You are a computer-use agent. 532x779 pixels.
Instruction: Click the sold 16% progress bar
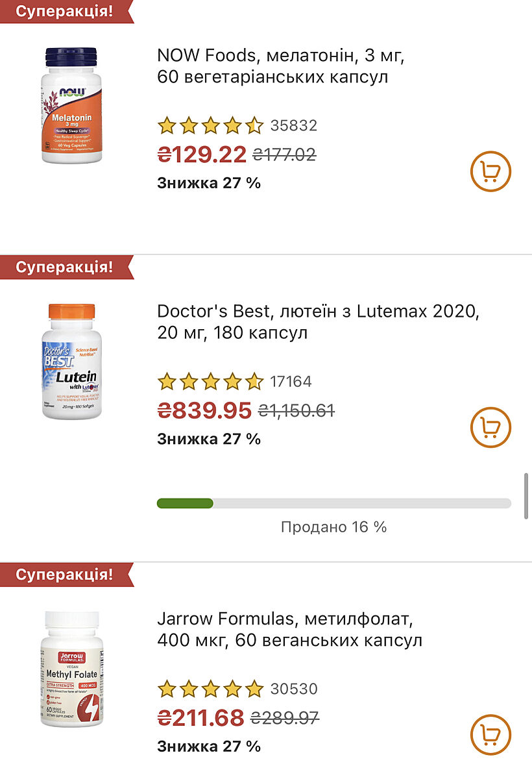coord(333,503)
